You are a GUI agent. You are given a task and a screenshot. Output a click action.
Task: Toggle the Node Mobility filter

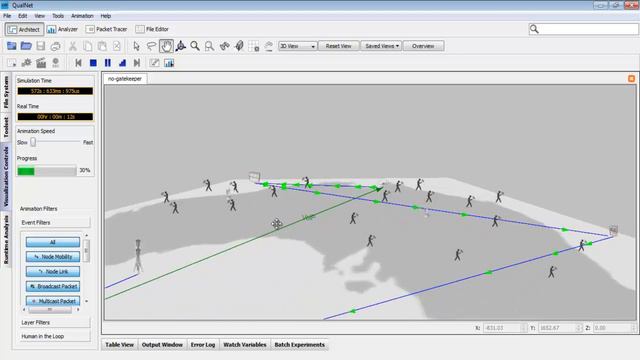tap(53, 257)
